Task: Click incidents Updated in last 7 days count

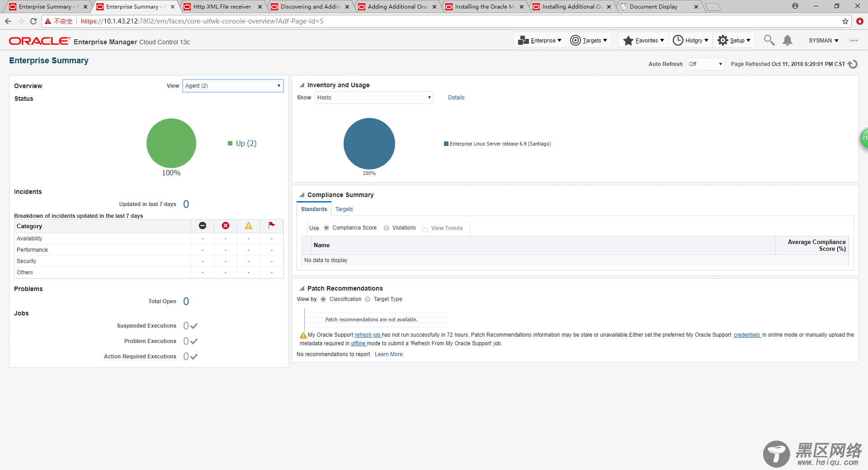Action: pos(186,204)
